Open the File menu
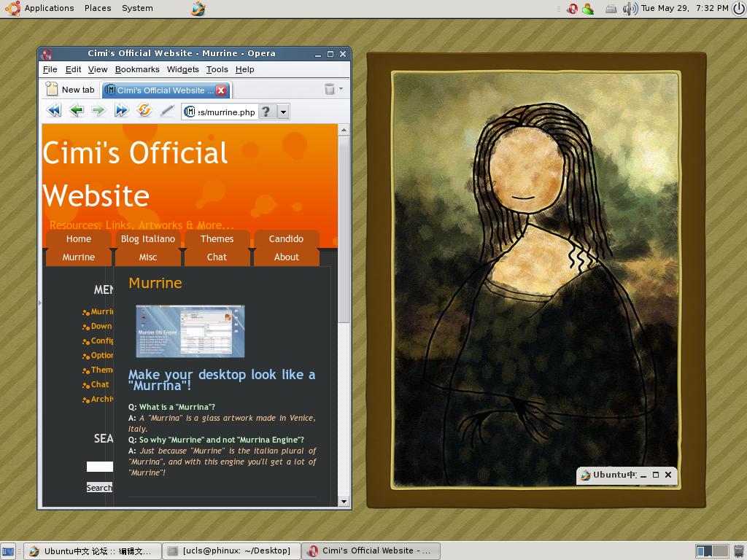The width and height of the screenshot is (747, 560). (50, 69)
